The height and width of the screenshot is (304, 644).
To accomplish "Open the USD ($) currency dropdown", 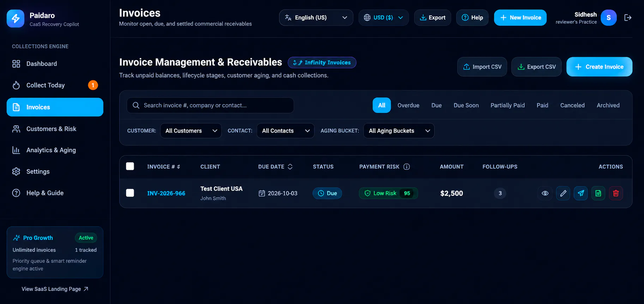I will coord(384,18).
